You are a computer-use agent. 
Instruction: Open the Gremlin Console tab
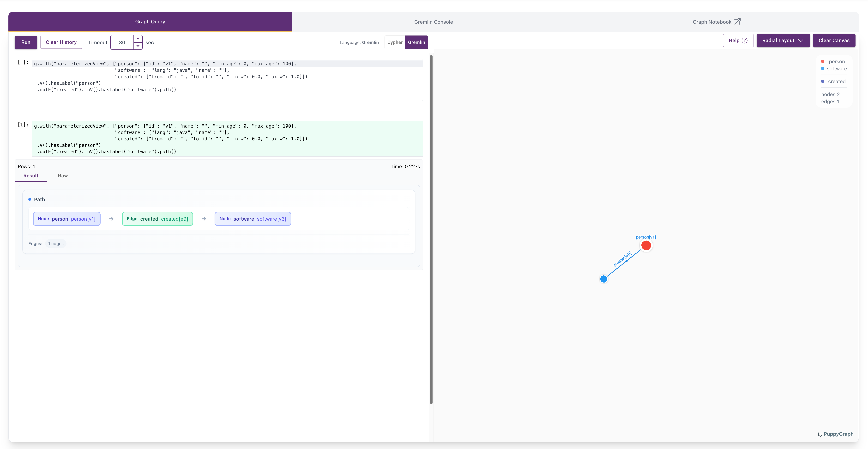click(433, 22)
